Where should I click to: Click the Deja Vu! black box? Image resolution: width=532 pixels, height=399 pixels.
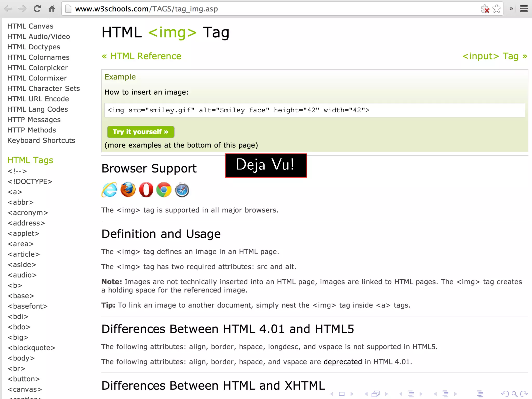[266, 165]
